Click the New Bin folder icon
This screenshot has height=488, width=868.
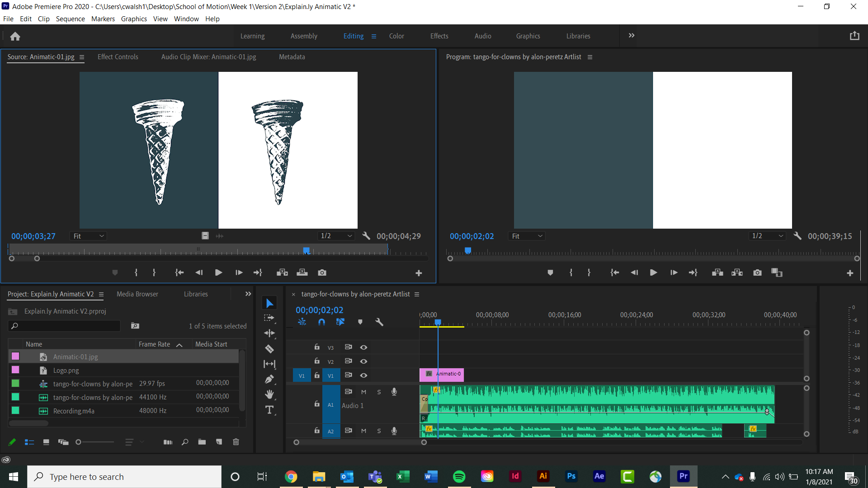pyautogui.click(x=202, y=442)
